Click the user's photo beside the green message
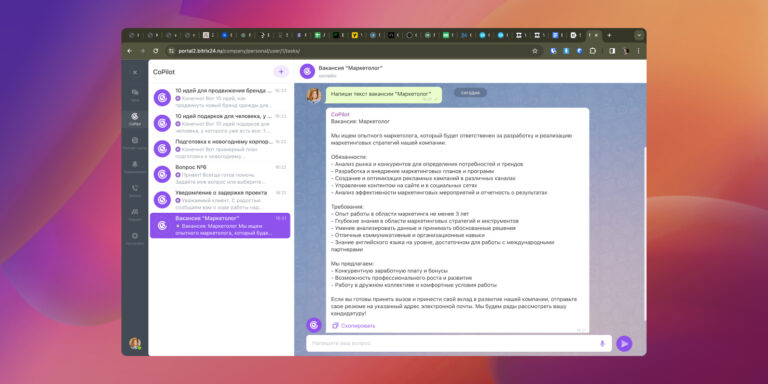Image resolution: width=768 pixels, height=384 pixels. click(314, 95)
